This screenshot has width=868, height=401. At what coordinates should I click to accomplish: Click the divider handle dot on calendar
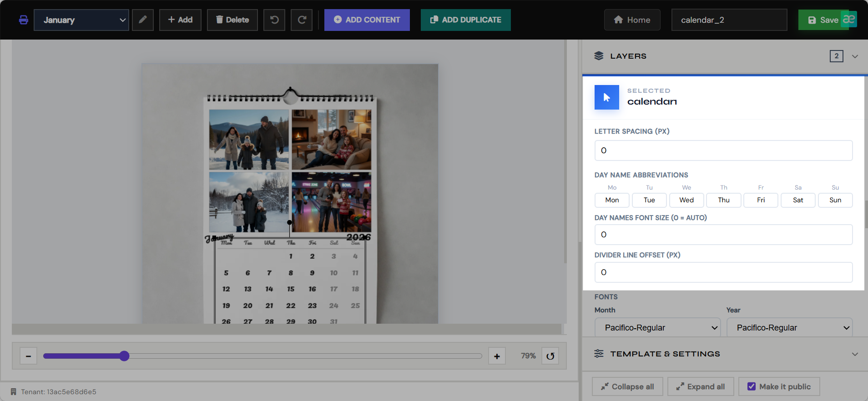[x=289, y=222]
